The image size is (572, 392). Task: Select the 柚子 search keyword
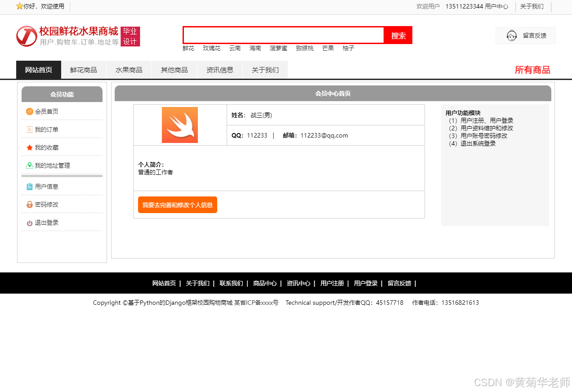pos(349,48)
